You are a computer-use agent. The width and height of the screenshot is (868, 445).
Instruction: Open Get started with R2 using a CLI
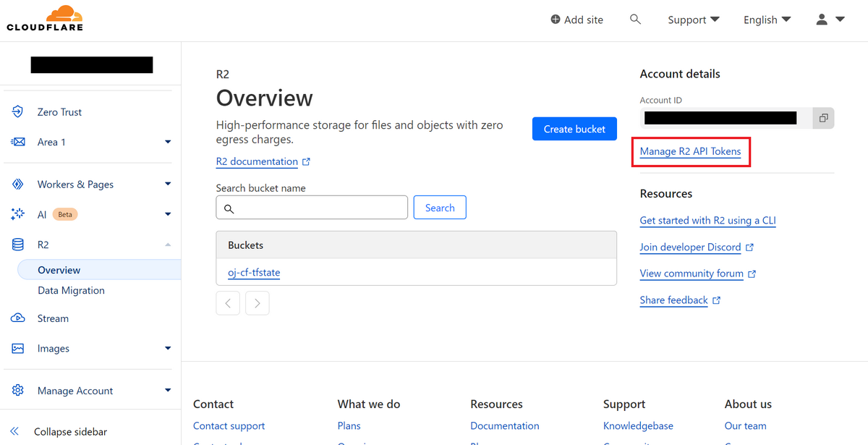708,221
